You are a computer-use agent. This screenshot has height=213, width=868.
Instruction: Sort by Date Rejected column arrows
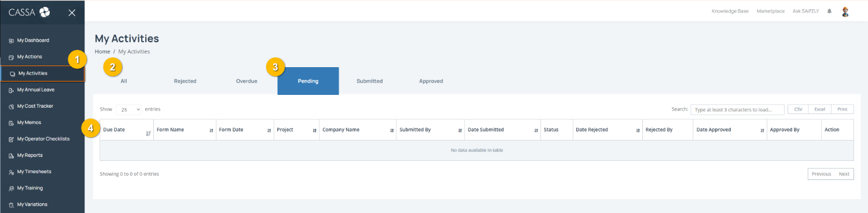click(638, 130)
